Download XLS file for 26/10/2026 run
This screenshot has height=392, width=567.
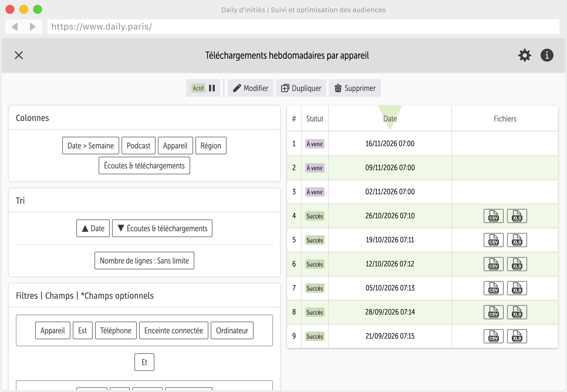(x=517, y=216)
